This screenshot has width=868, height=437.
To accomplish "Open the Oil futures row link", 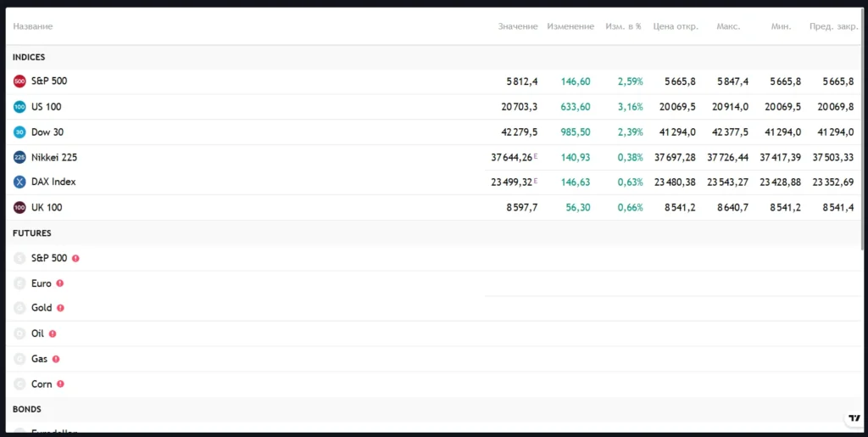I will (37, 333).
